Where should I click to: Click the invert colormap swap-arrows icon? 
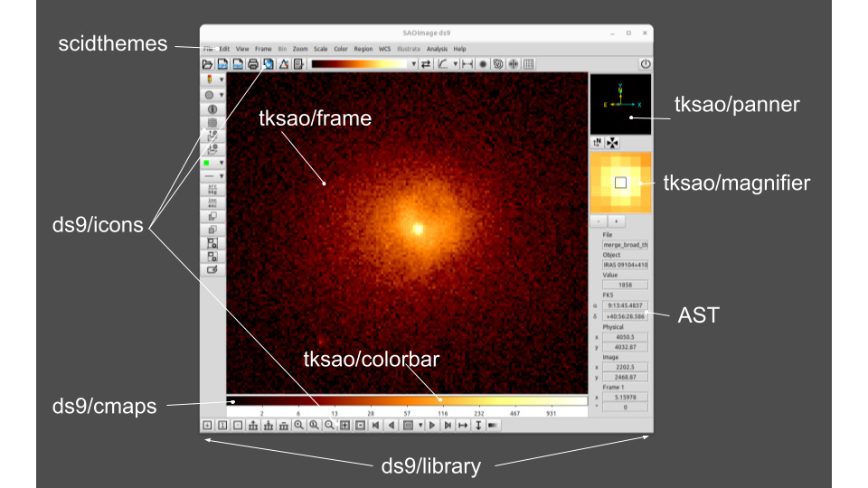[x=426, y=64]
